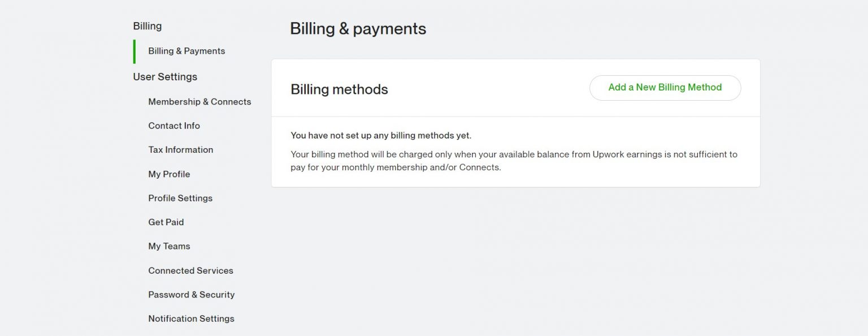The width and height of the screenshot is (868, 336).
Task: View the My Teams section
Action: (x=169, y=246)
